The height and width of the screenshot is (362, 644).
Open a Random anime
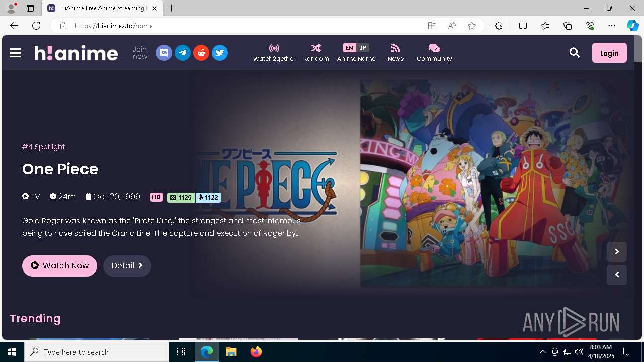coord(316,53)
